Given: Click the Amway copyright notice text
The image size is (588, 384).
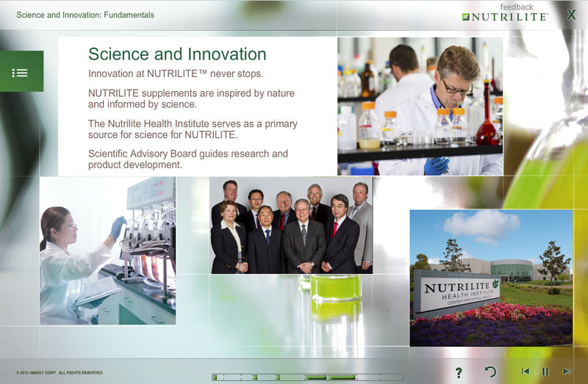Looking at the screenshot, I should click(x=60, y=373).
